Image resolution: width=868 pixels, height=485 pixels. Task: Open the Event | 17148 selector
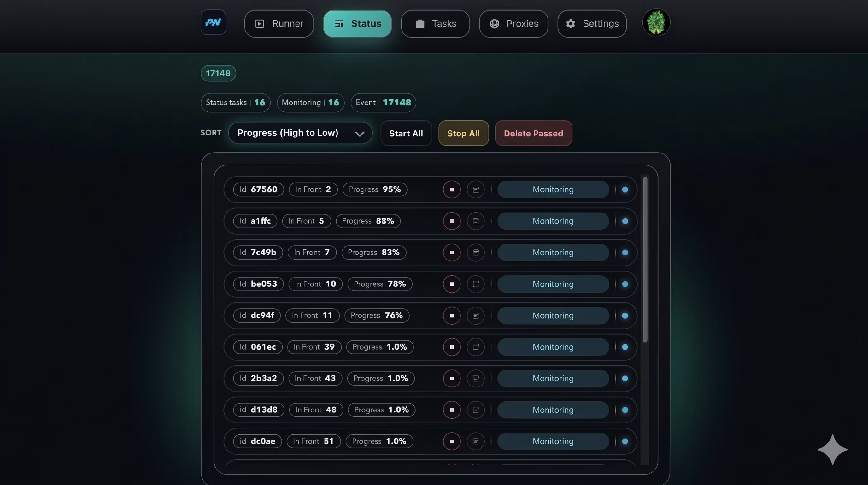point(383,103)
